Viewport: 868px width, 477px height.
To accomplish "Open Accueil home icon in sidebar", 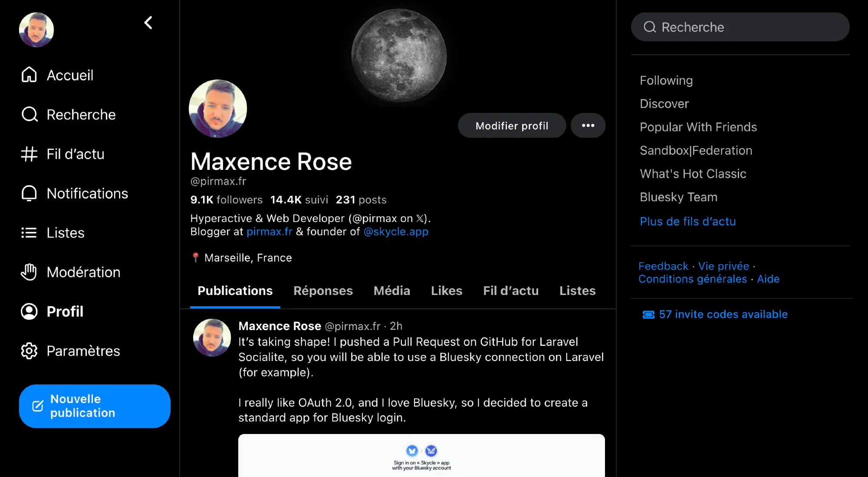I will pyautogui.click(x=29, y=75).
